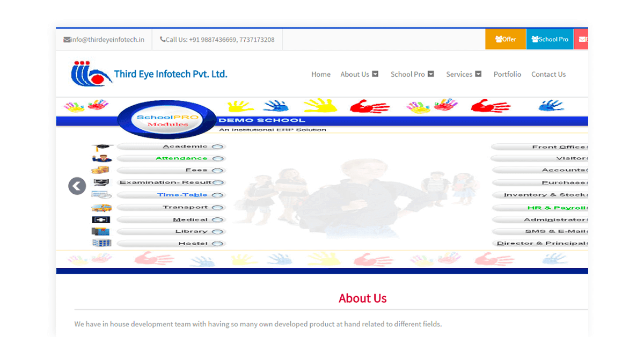Open the Home menu item
This screenshot has height=337, width=644.
click(321, 74)
